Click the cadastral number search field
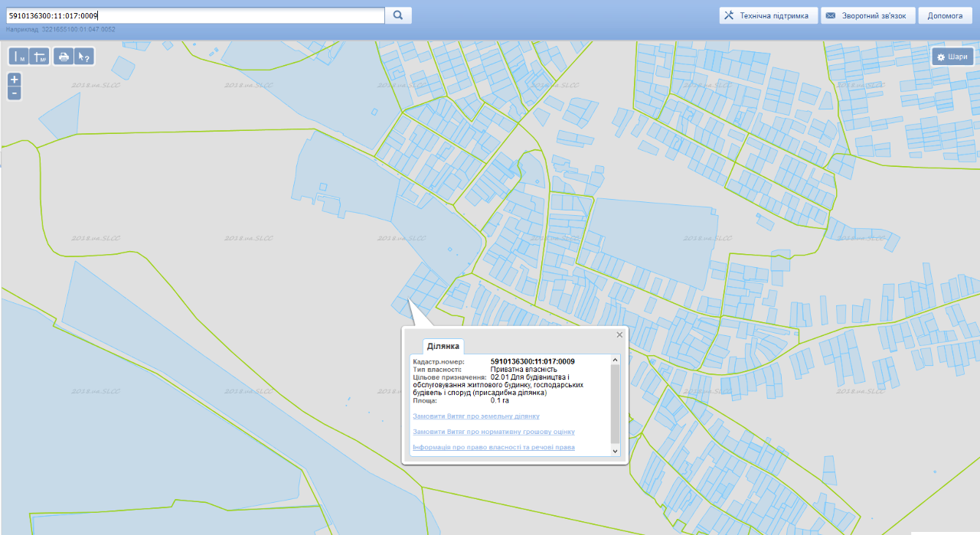 click(194, 15)
